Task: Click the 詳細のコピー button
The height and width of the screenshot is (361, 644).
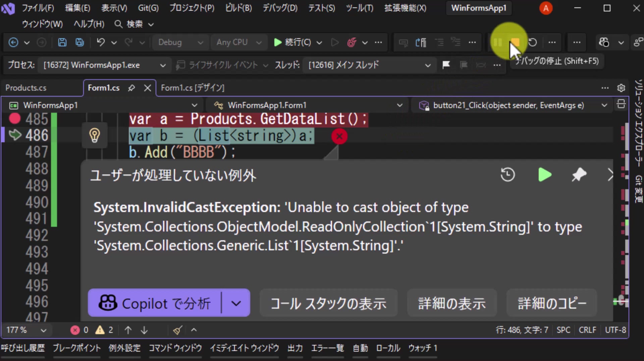Action: click(x=552, y=303)
